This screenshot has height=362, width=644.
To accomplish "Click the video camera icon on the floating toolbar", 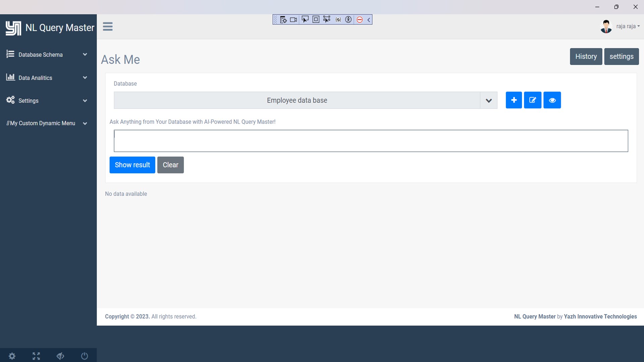I will pos(293,20).
